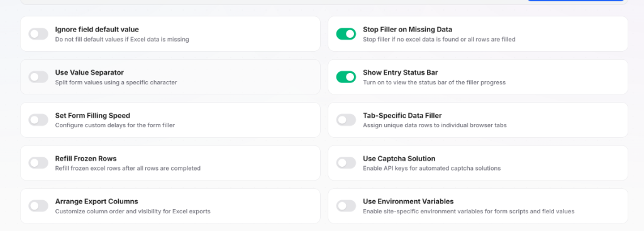Turn off Stop Filler on Missing Data
Viewport: 644px width, 231px height.
pyautogui.click(x=347, y=34)
